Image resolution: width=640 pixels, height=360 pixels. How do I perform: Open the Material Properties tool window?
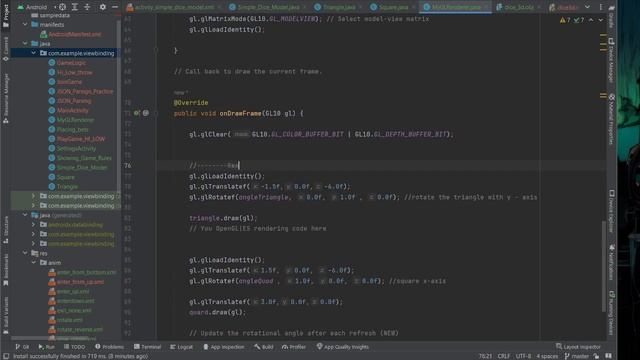tap(611, 119)
